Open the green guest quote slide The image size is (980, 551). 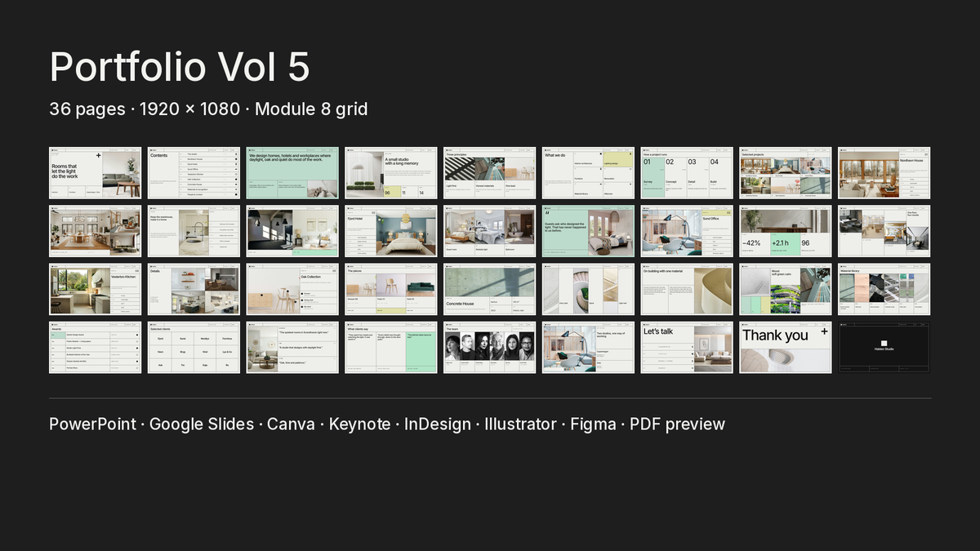[588, 231]
